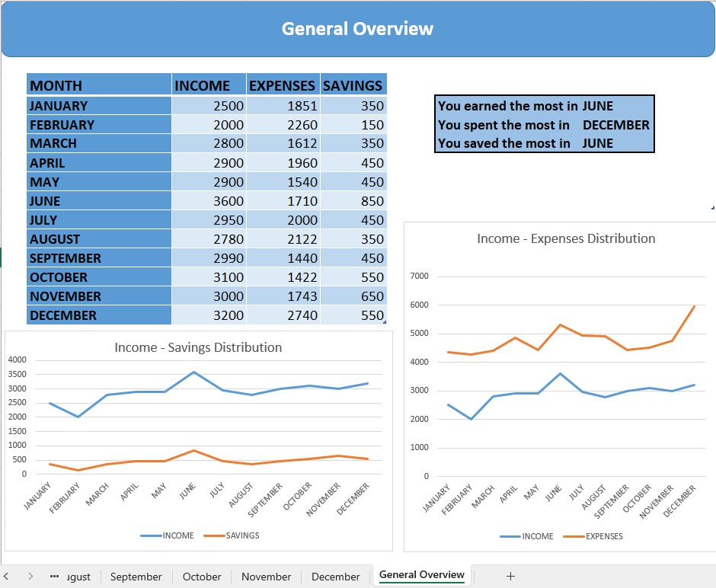Screen dimensions: 716x588
Task: Select the Income - Savings Distribution chart title
Action: point(198,347)
